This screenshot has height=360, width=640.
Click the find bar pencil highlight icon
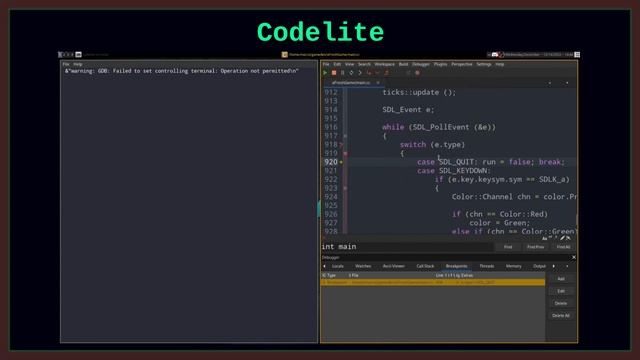[x=562, y=238]
